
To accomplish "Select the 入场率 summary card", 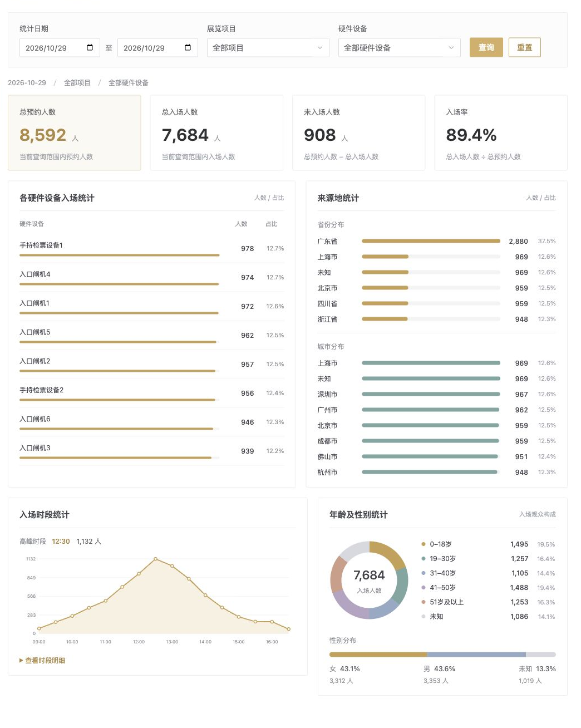I will (x=501, y=132).
